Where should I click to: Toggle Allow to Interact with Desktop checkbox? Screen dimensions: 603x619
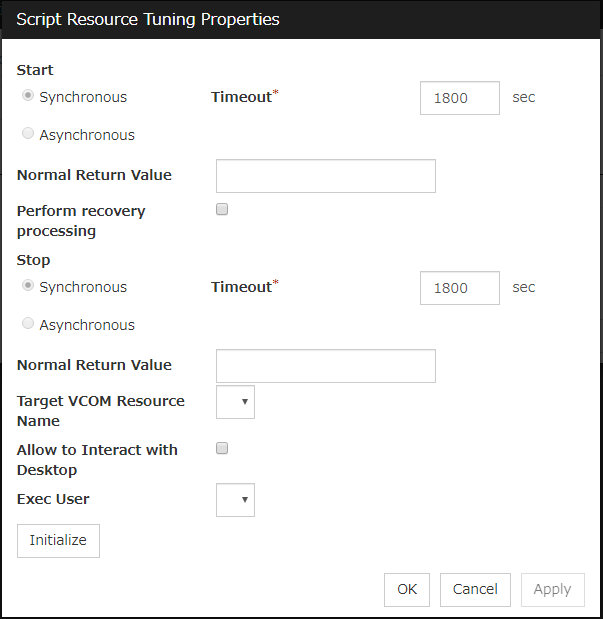pyautogui.click(x=222, y=448)
